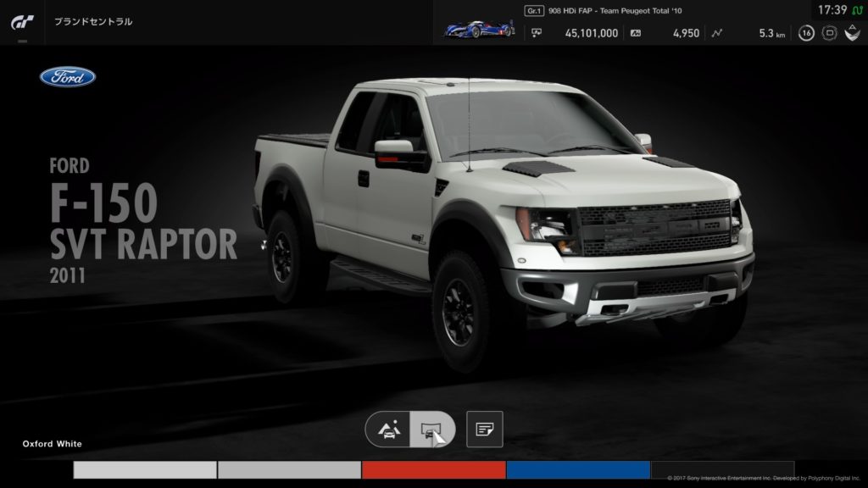The width and height of the screenshot is (868, 488).
Task: Click the 5.3 km distance value
Action: pyautogui.click(x=771, y=33)
